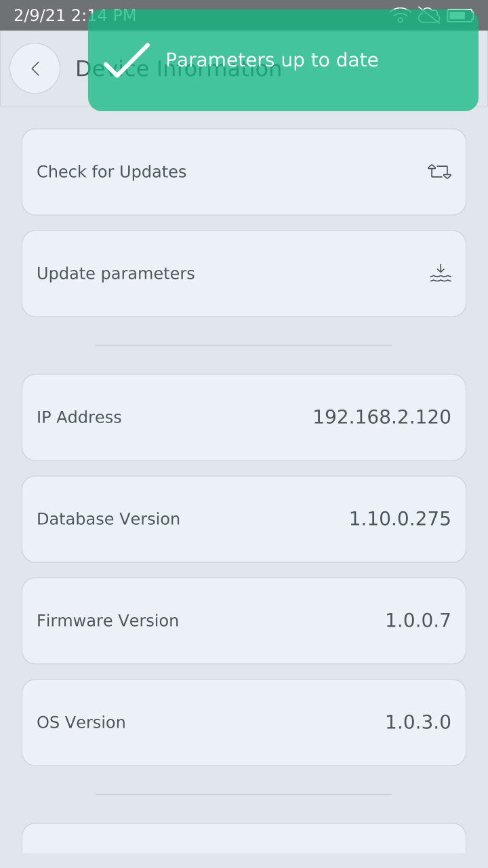488x868 pixels.
Task: Tap the battery indicator icon
Action: pyautogui.click(x=460, y=15)
